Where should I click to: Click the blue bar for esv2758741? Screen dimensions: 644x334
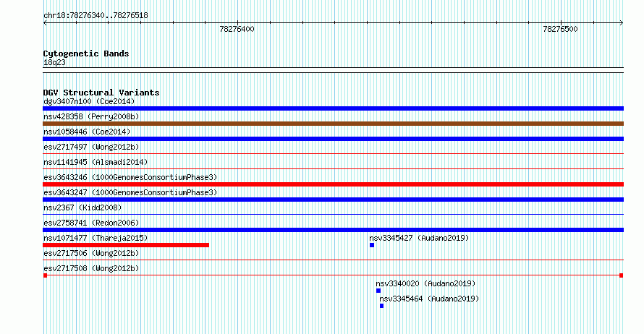pos(333,230)
